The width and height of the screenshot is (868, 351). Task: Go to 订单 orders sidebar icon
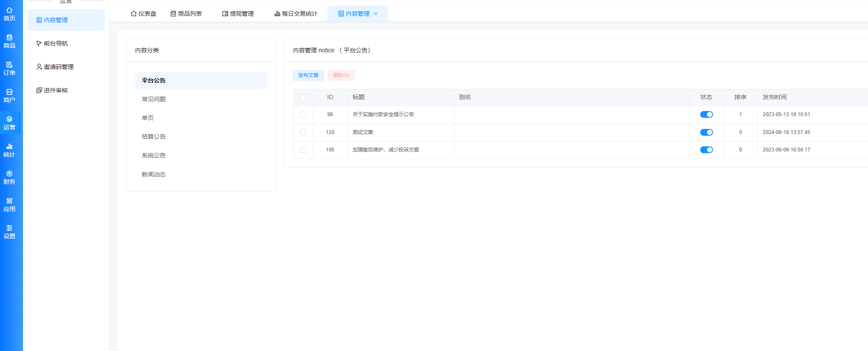9,68
